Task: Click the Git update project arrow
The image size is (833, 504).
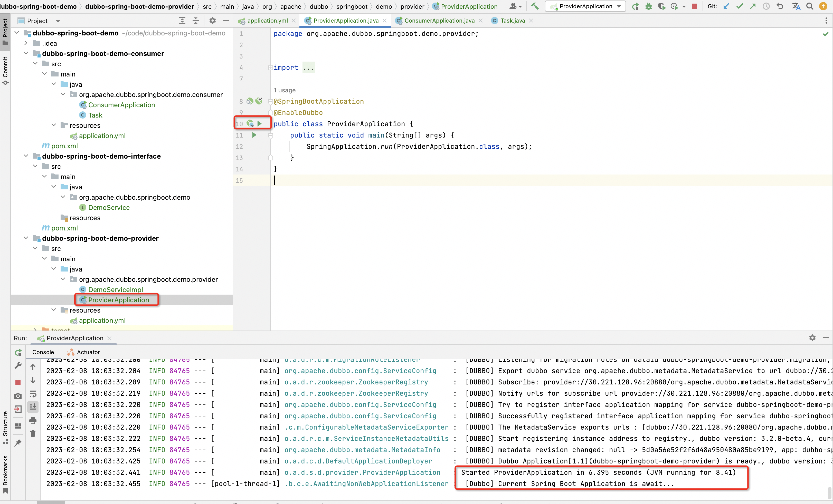Action: tap(726, 6)
